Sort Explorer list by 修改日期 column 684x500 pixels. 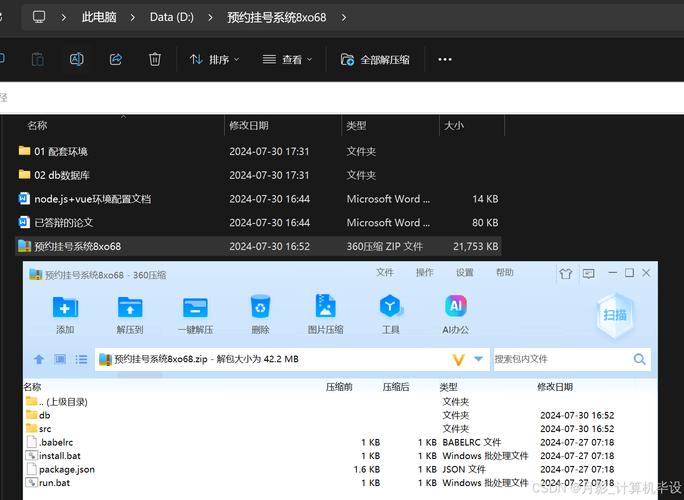coord(249,126)
